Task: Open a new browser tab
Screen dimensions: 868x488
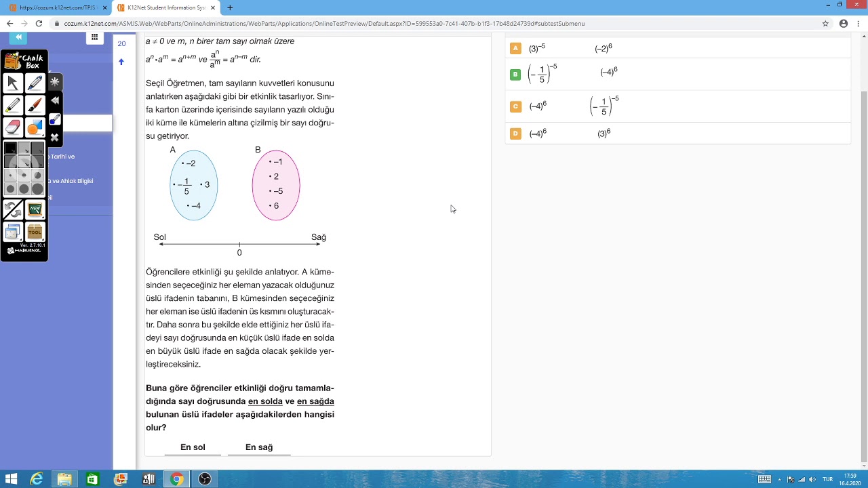Action: (230, 7)
